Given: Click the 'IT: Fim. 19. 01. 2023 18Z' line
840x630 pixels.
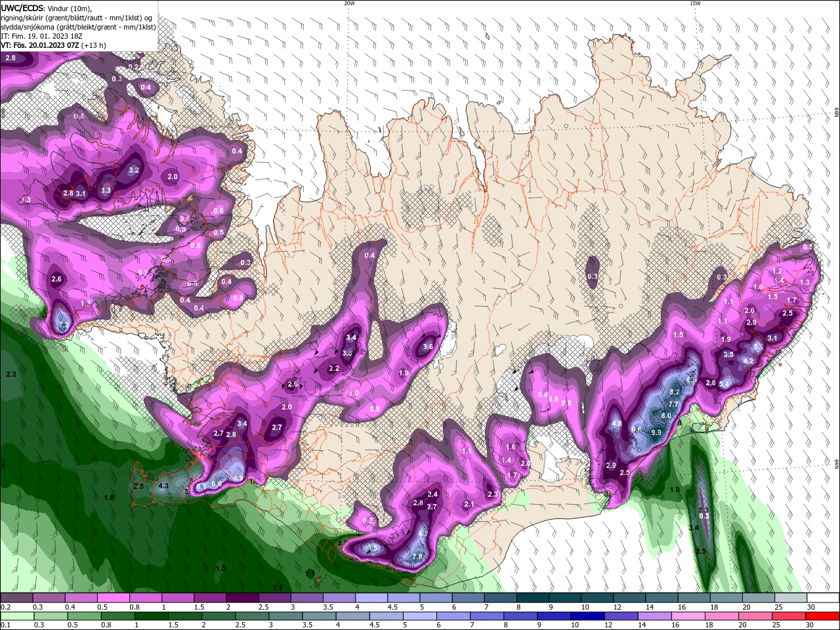Looking at the screenshot, I should pos(41,36).
